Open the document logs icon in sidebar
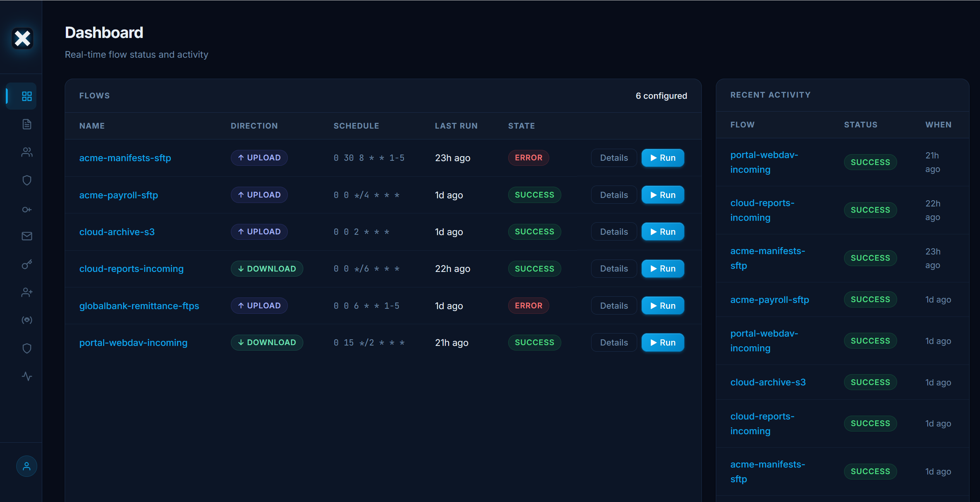Image resolution: width=980 pixels, height=502 pixels. [26, 124]
